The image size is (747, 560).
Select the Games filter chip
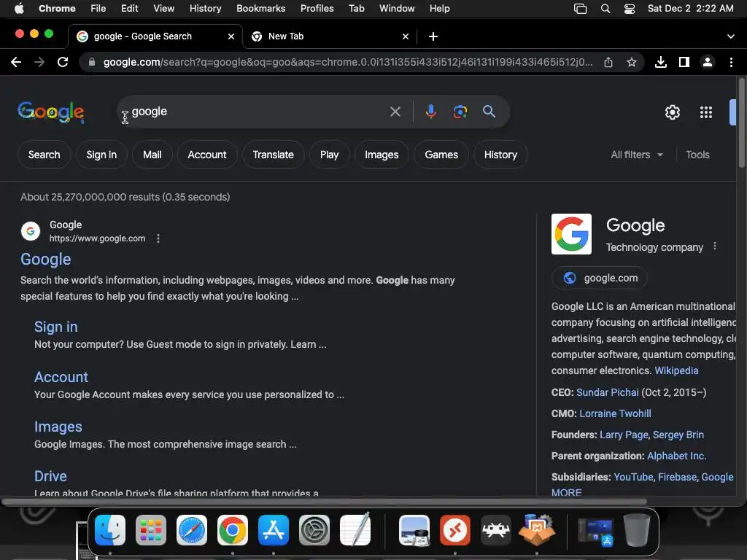coord(441,155)
